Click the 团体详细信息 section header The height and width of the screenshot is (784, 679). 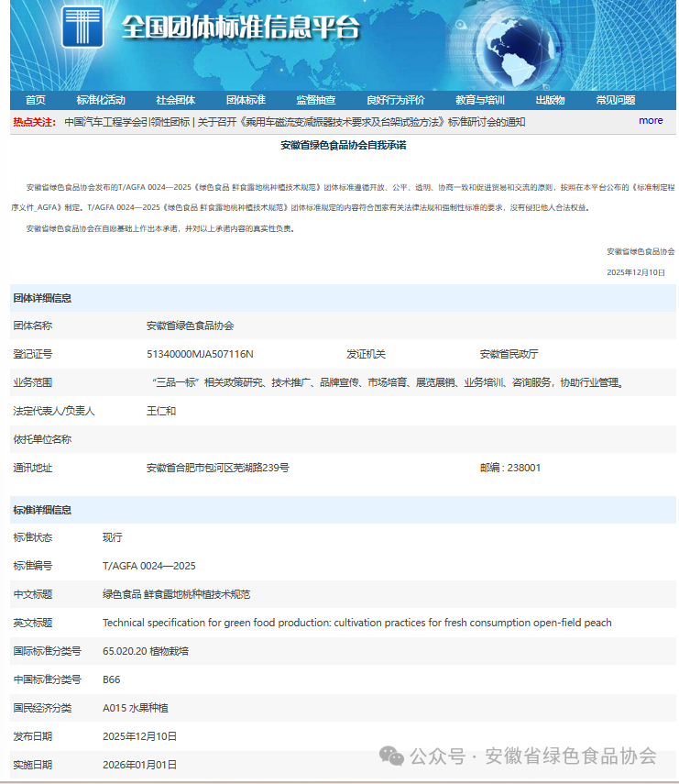click(42, 298)
